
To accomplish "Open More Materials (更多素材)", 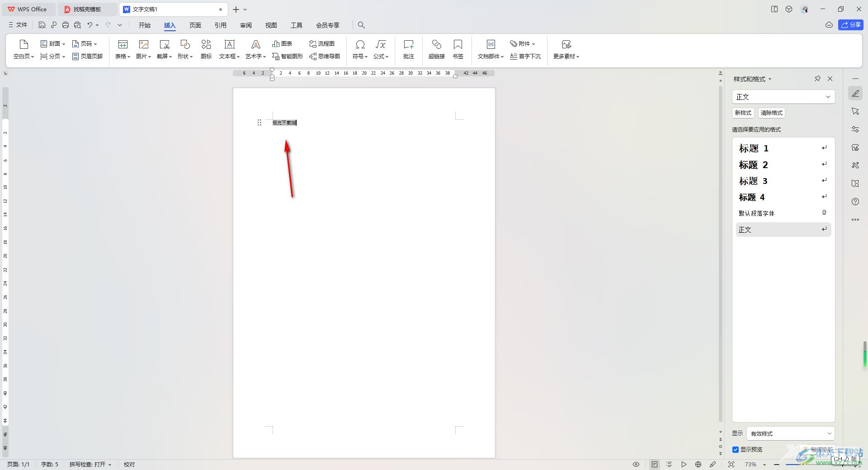I will pos(566,50).
